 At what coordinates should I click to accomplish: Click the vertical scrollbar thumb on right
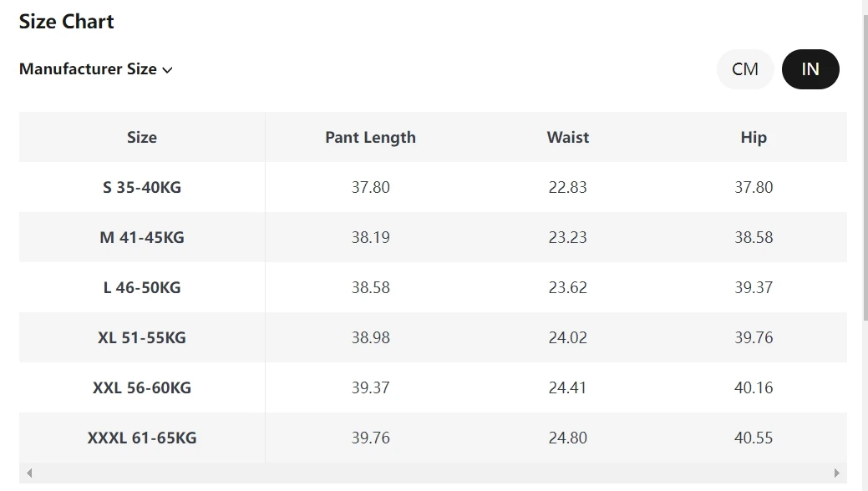coord(865,167)
